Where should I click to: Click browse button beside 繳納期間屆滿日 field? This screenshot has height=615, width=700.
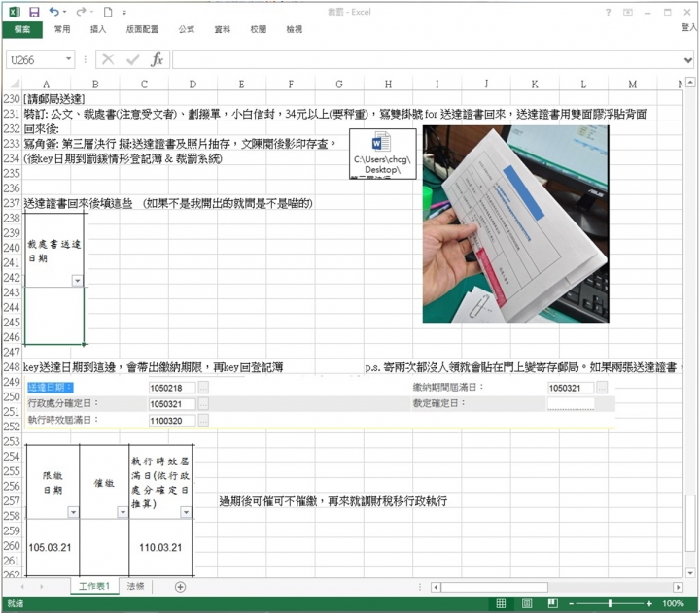pyautogui.click(x=602, y=388)
